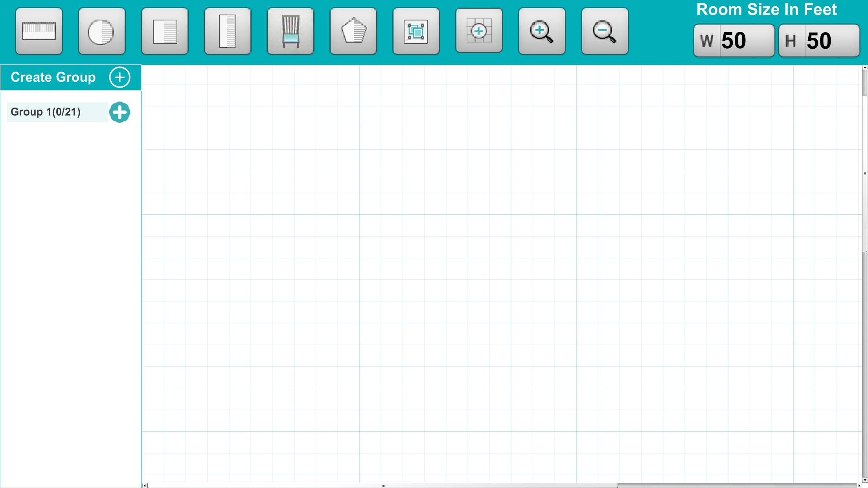Click the vertical scrollbar up arrow

click(x=865, y=68)
